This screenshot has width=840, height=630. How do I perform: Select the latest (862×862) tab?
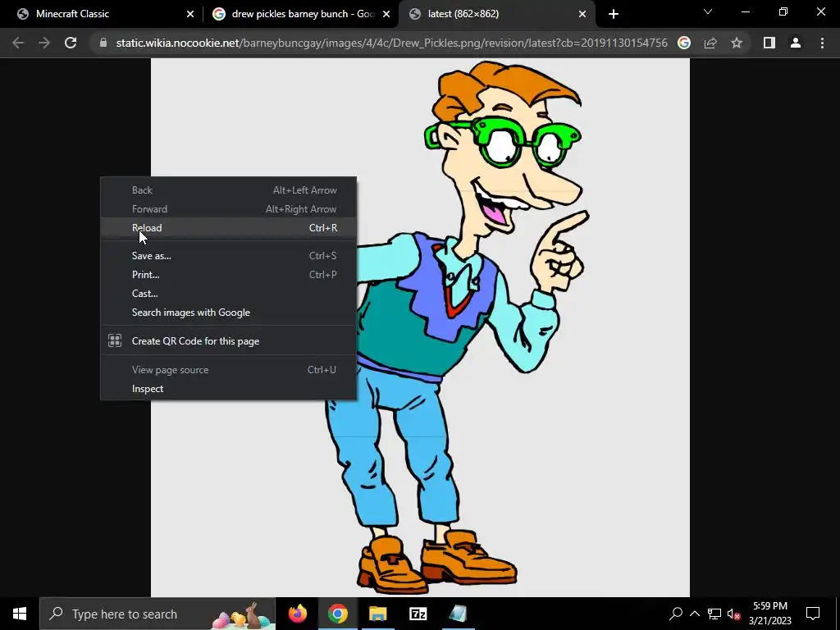[x=496, y=14]
